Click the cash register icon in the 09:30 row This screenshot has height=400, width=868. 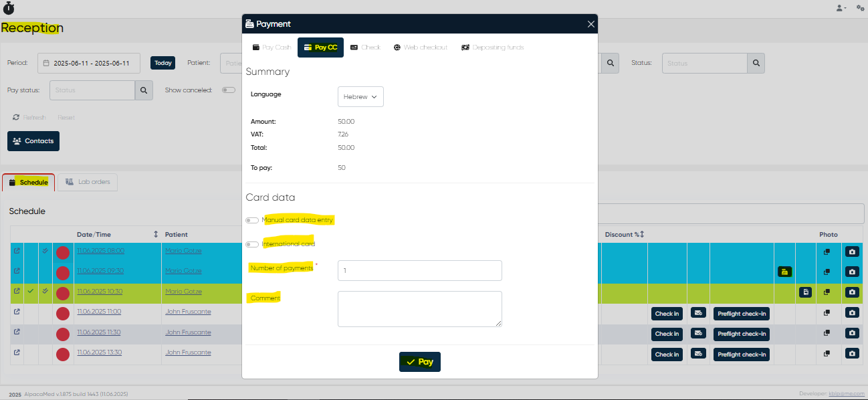point(784,272)
